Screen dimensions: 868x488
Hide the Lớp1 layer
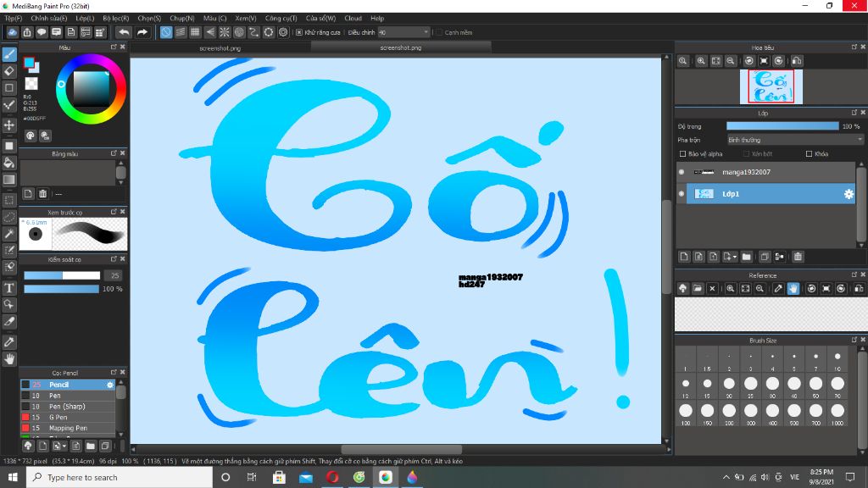(x=682, y=194)
